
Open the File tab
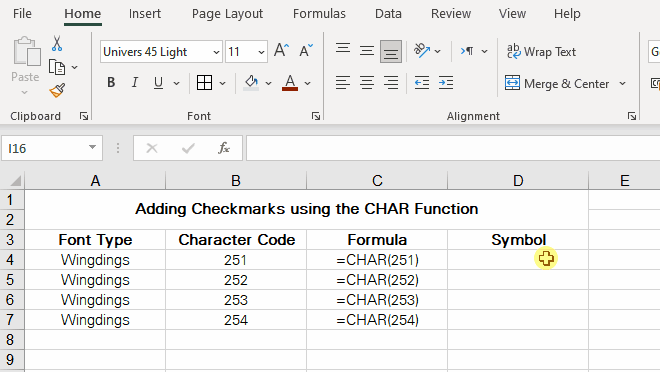pos(22,14)
